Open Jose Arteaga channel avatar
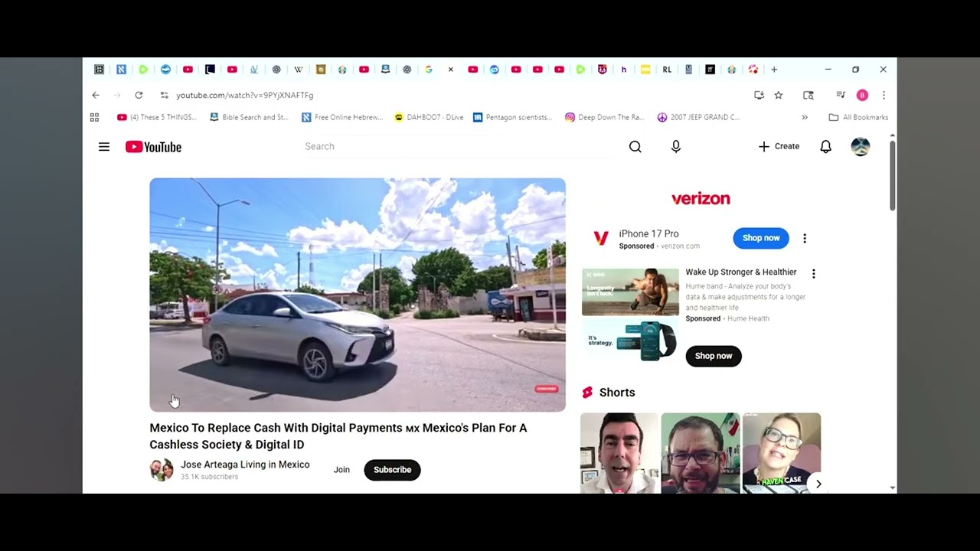The image size is (980, 551). pos(162,470)
